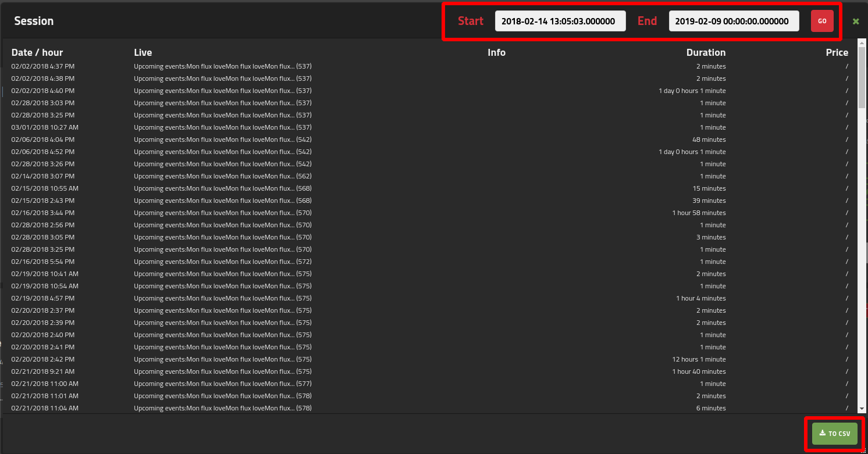
Task: Click the Start date input field
Action: 560,21
